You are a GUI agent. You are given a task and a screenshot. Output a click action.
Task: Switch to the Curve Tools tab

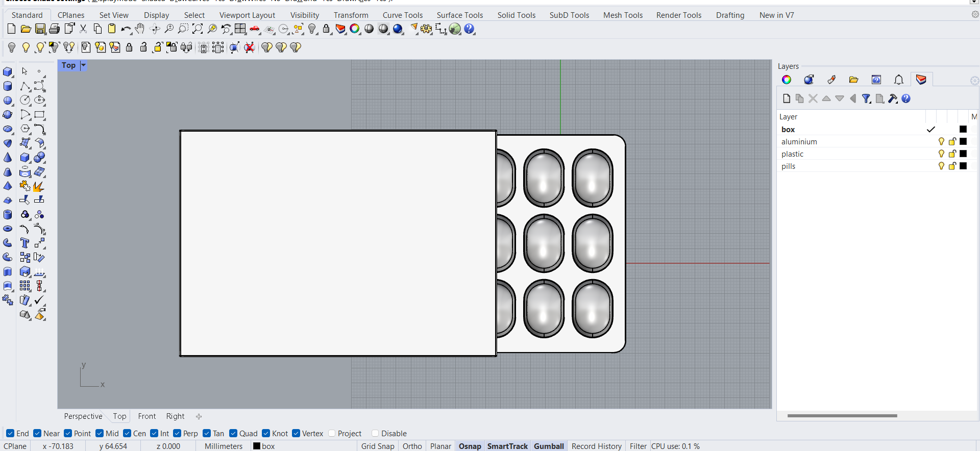[x=403, y=15]
